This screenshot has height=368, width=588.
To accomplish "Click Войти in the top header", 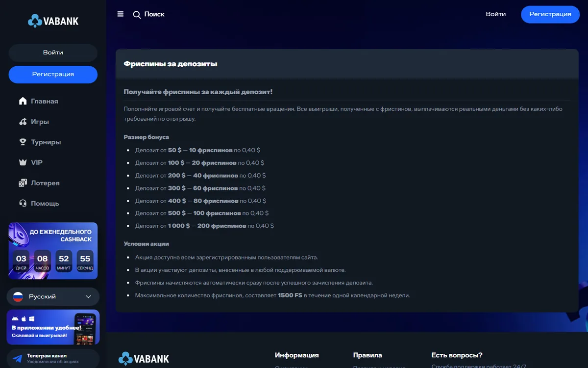I will click(496, 14).
